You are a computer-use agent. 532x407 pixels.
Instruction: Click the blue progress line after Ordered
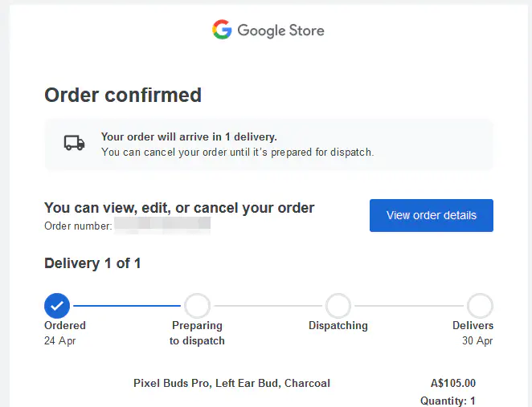click(x=127, y=306)
